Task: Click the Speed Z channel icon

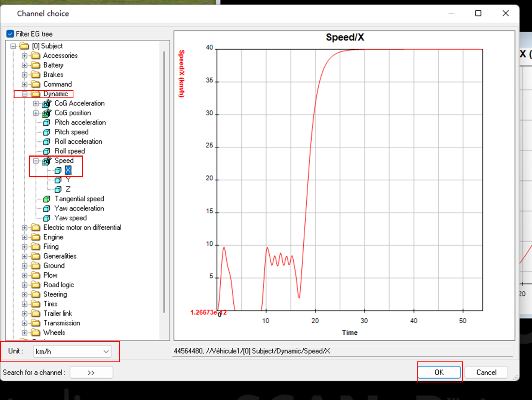Action: (58, 189)
